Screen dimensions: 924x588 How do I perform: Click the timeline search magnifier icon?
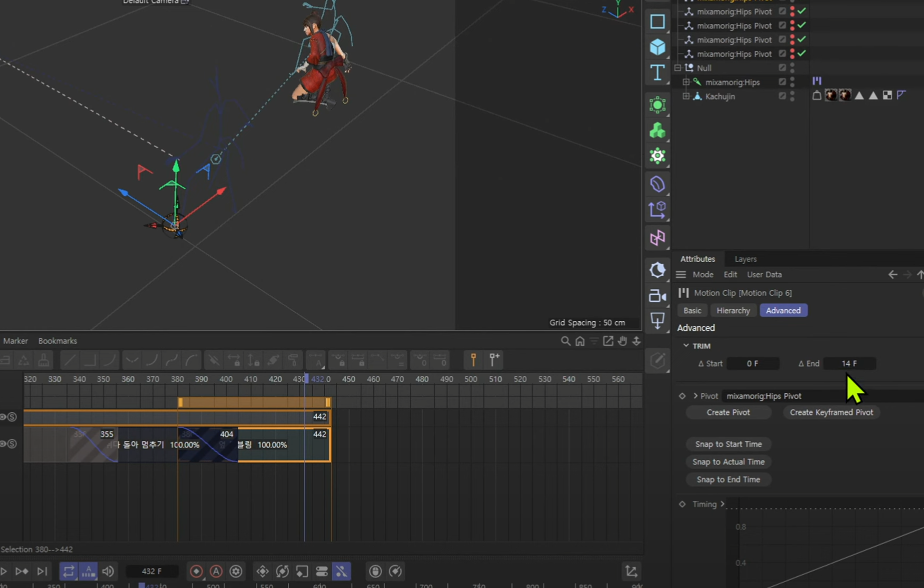pyautogui.click(x=565, y=341)
